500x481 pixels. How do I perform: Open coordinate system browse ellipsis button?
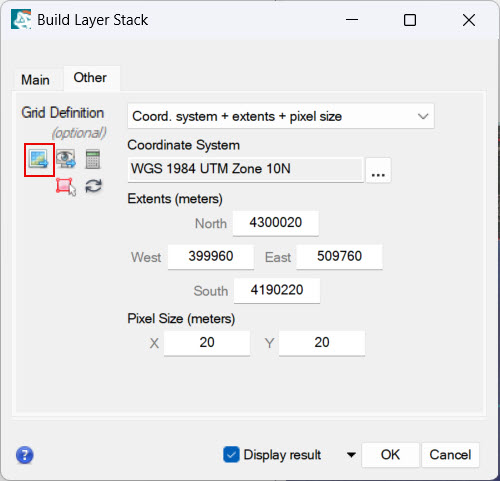(x=378, y=170)
